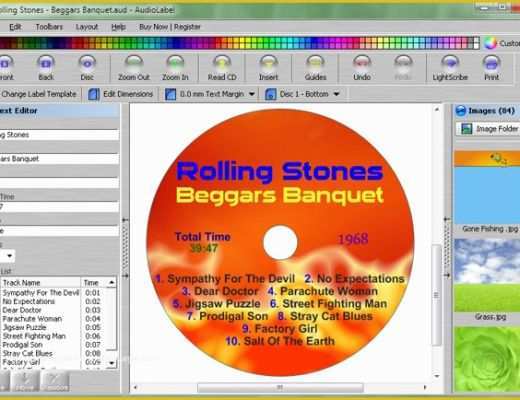Click 'Beggars Banquet' text on disc
This screenshot has height=400, width=520.
279,195
